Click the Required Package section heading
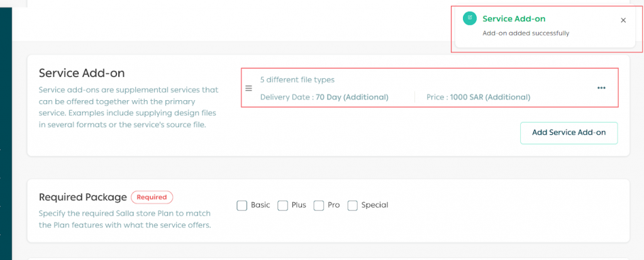644x260 pixels. pyautogui.click(x=83, y=197)
